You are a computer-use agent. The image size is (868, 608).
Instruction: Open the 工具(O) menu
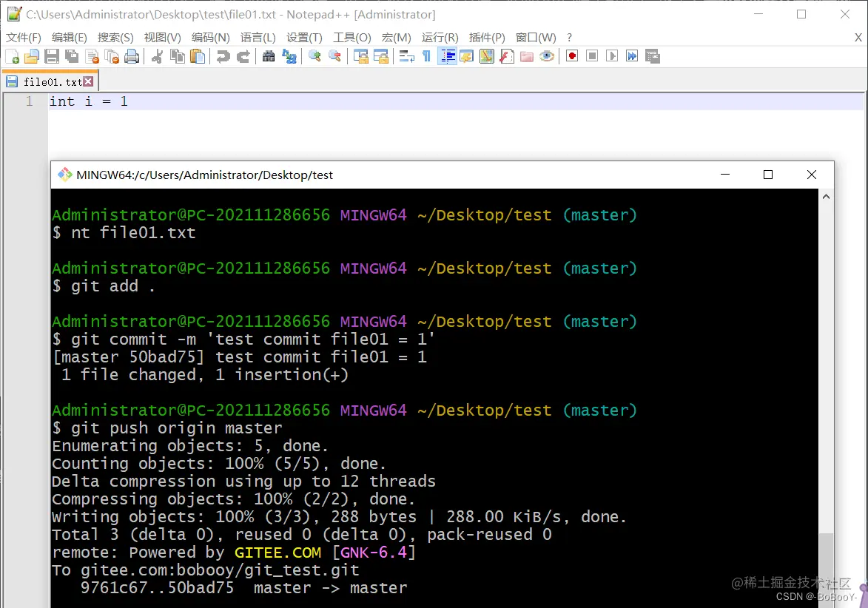(x=351, y=38)
